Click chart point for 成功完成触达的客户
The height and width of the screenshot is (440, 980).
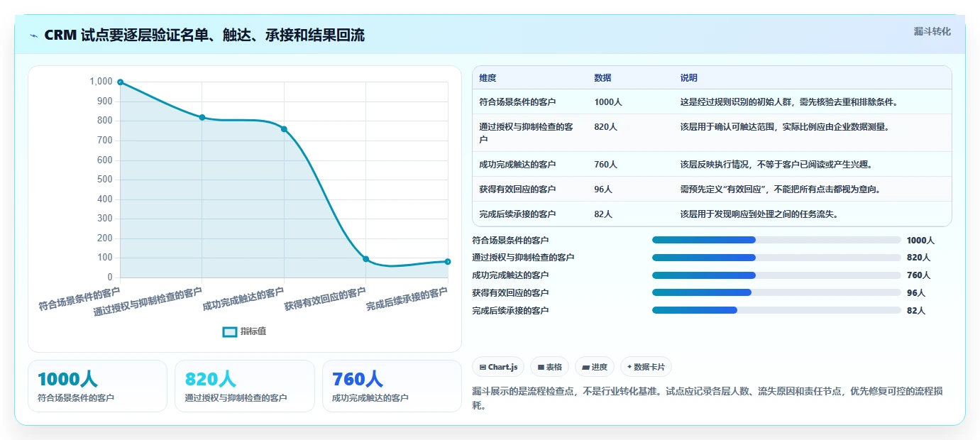click(x=284, y=129)
